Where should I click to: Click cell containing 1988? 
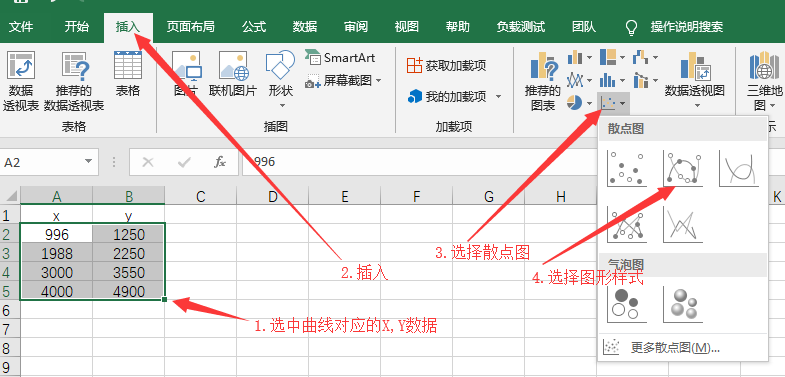tap(57, 253)
